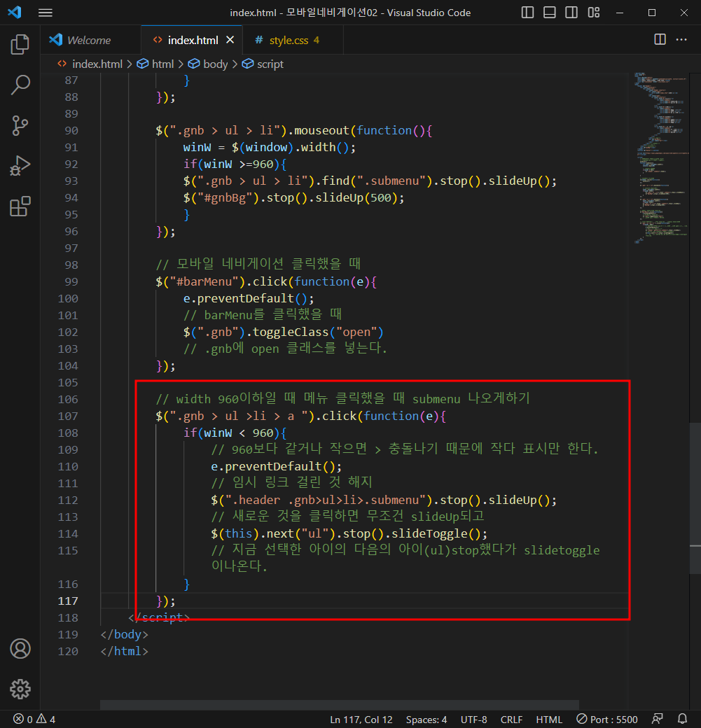Open the hamburger application menu
Screen dimensions: 701x728
[45, 13]
